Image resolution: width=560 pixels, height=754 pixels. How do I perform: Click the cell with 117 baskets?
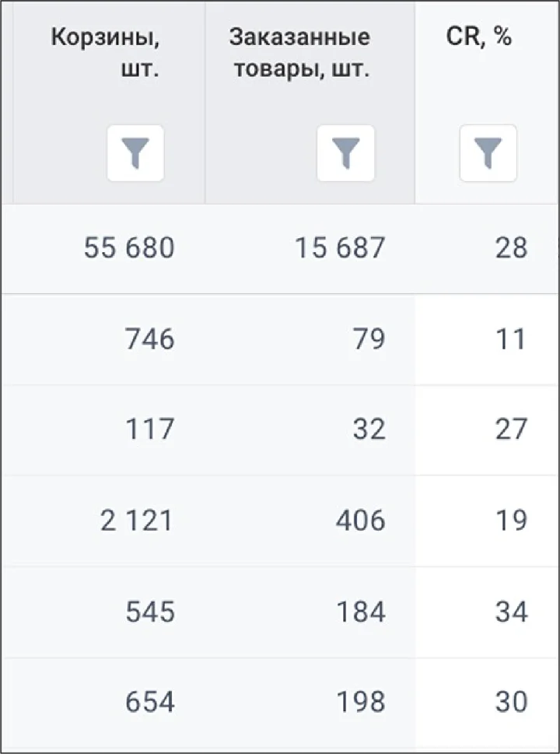pos(150,430)
